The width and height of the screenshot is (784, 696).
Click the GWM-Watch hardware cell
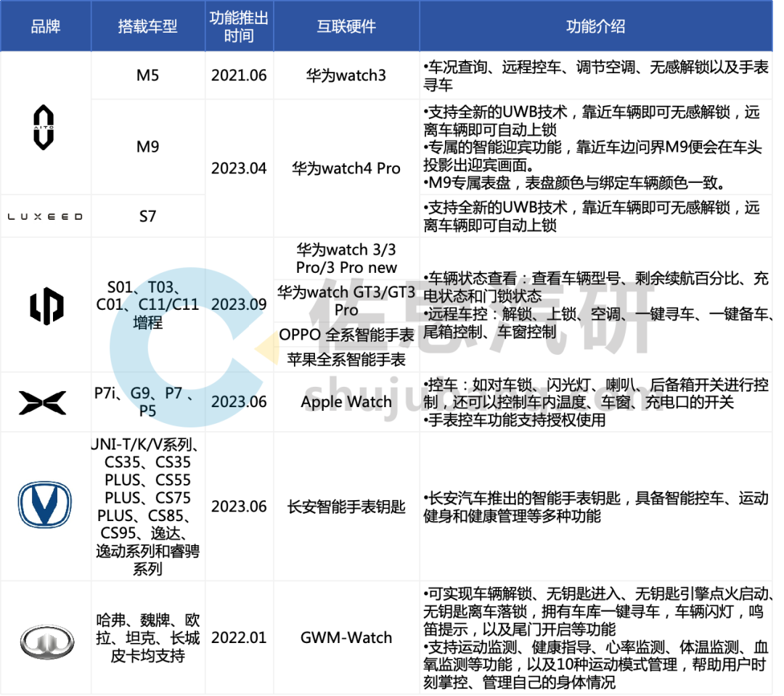click(x=346, y=638)
